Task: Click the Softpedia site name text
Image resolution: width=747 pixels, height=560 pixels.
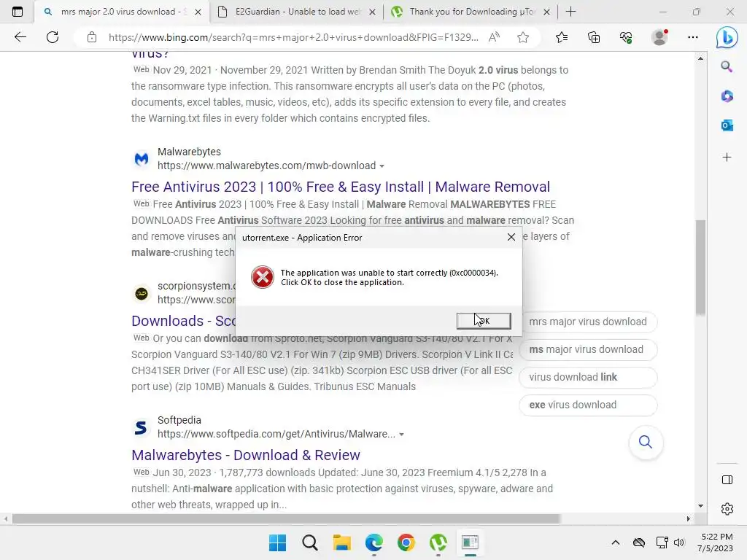Action: click(x=179, y=420)
